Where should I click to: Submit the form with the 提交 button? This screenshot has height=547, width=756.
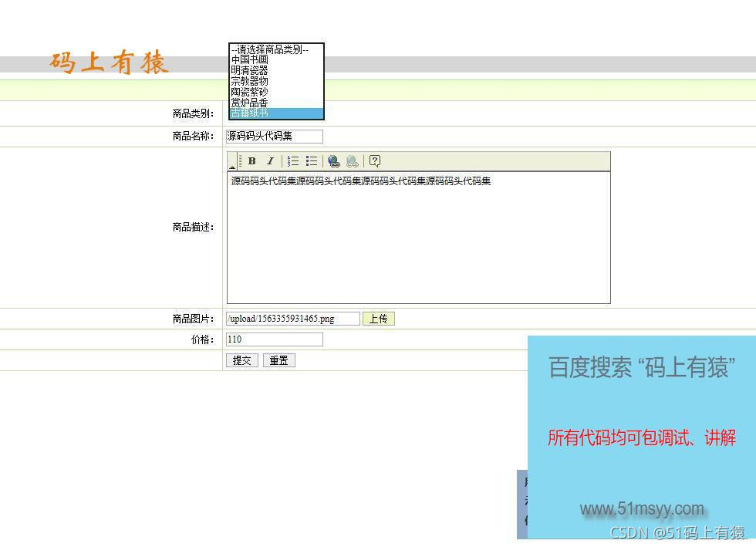(x=241, y=360)
